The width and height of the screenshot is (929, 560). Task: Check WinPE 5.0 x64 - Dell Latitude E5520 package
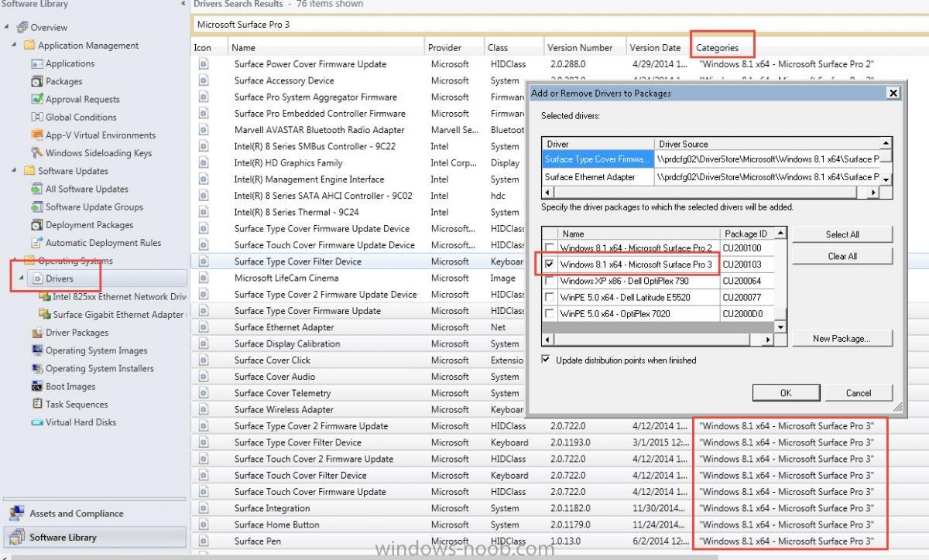[x=550, y=297]
